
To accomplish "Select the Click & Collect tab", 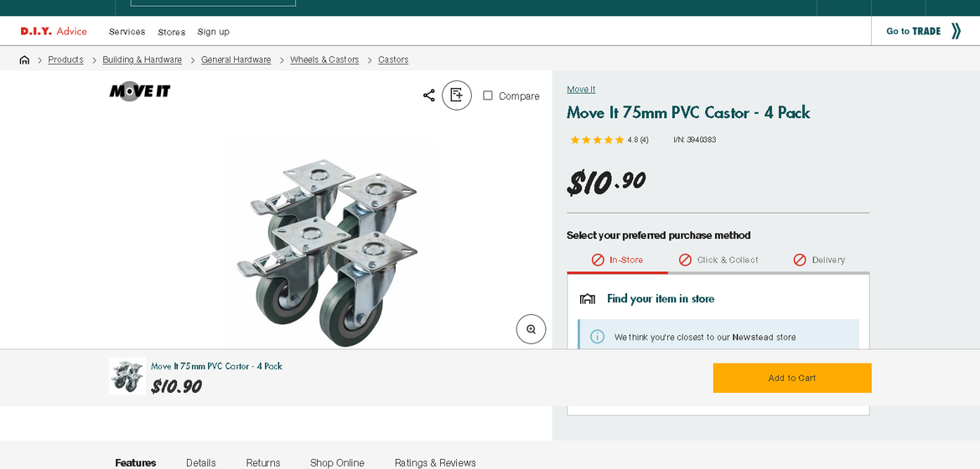I will (x=718, y=260).
